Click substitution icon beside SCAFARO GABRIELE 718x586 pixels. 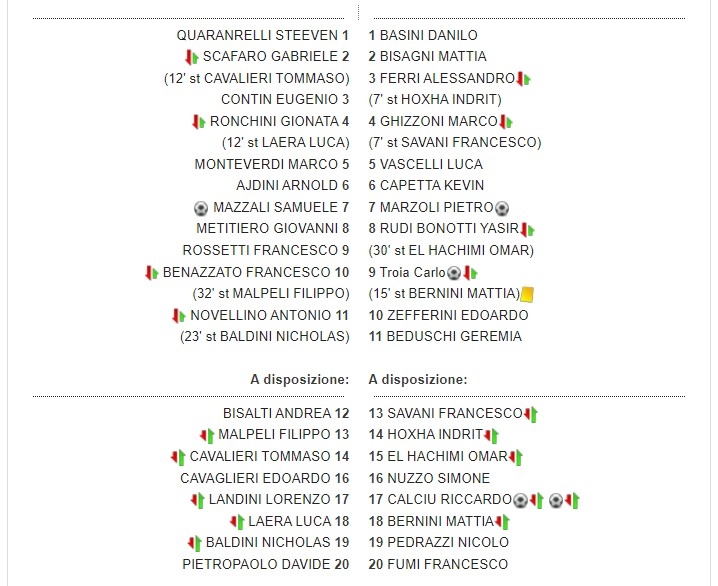pyautogui.click(x=192, y=57)
